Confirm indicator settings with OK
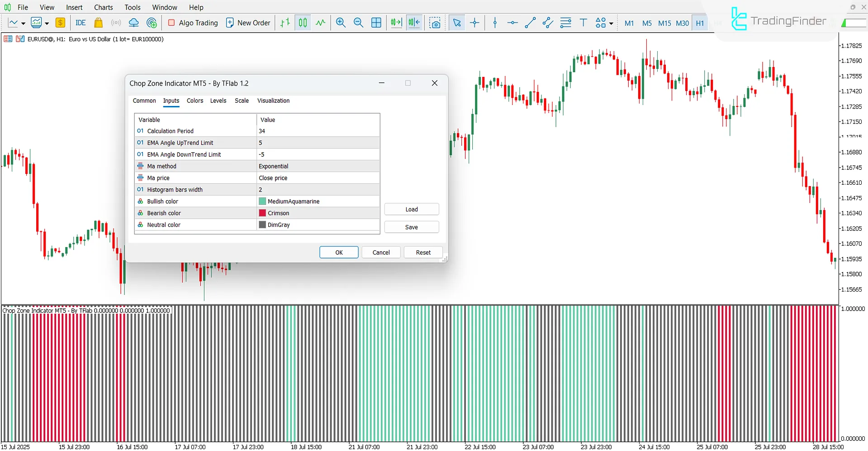This screenshot has height=451, width=868. (338, 252)
